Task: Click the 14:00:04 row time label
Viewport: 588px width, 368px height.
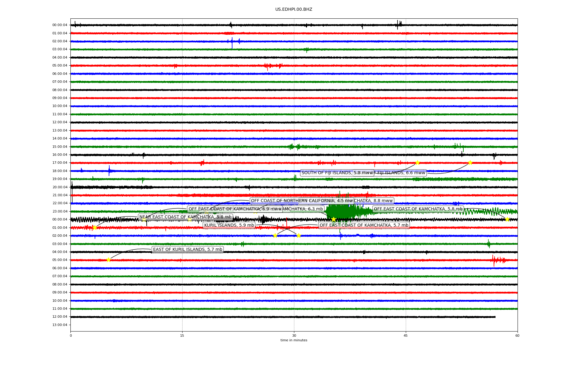Action: 60,139
